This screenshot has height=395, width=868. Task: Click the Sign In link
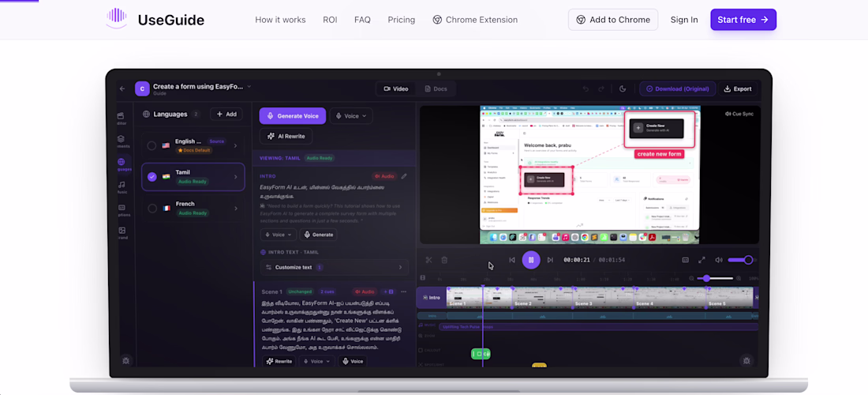click(x=684, y=20)
